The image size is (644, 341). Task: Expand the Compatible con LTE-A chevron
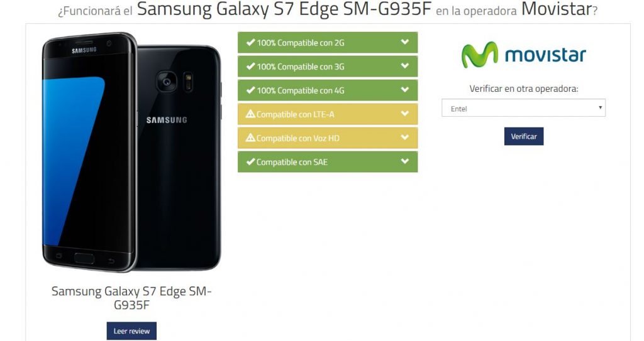(405, 113)
